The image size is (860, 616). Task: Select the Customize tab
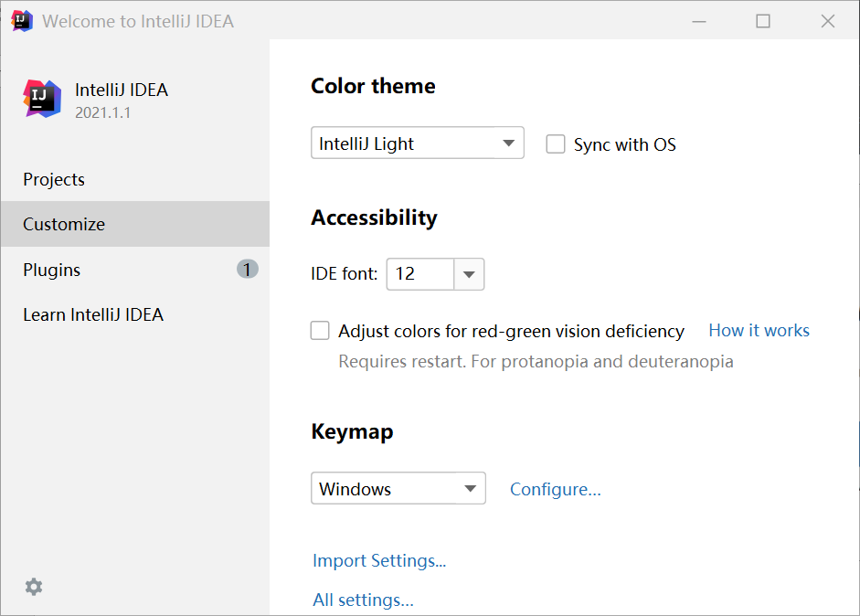135,224
